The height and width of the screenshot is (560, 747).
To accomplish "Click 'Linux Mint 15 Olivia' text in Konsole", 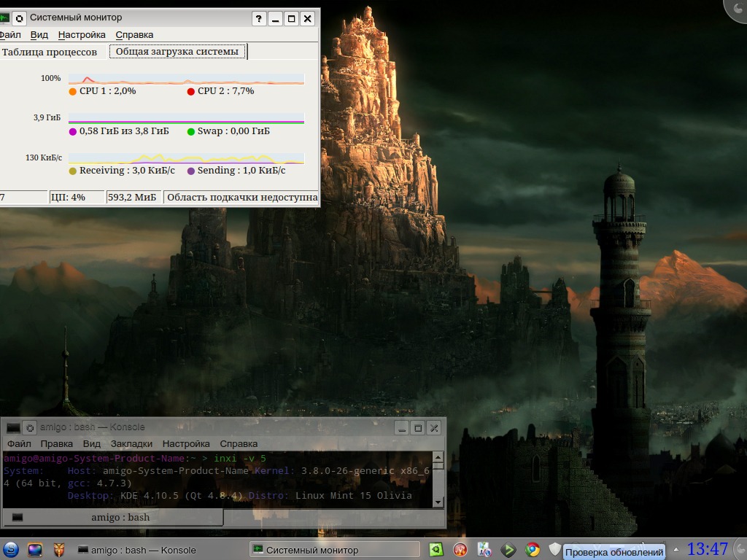I will click(x=354, y=495).
